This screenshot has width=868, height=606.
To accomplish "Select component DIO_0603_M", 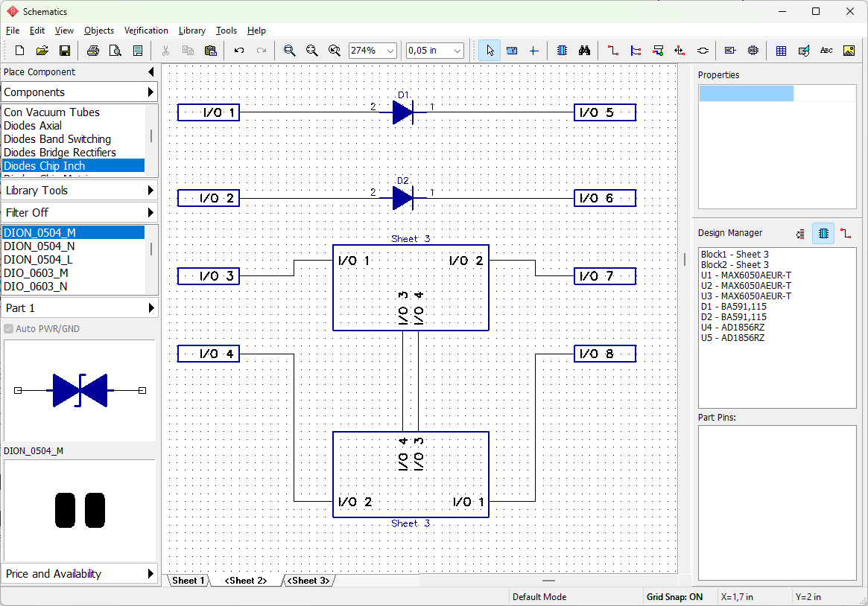I will pos(73,273).
